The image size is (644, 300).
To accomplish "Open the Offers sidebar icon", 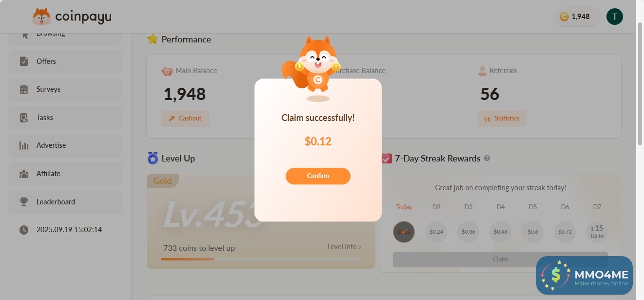I will [24, 61].
